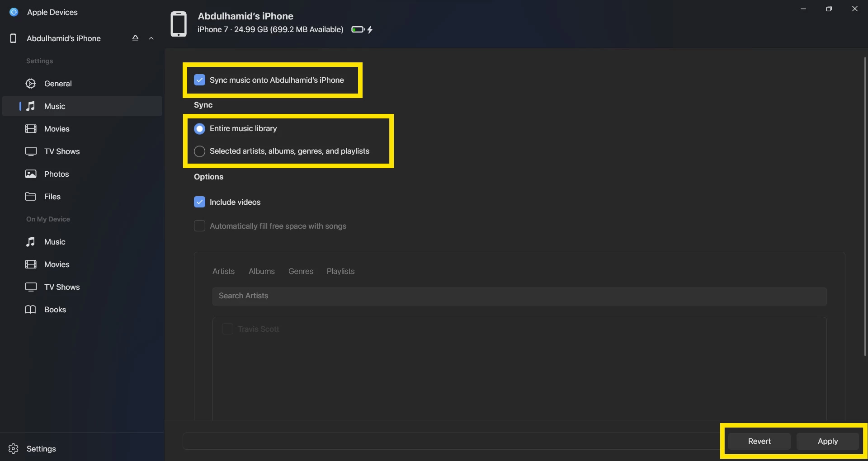Click the Settings gear icon at sidebar bottom
868x461 pixels.
pos(14,449)
